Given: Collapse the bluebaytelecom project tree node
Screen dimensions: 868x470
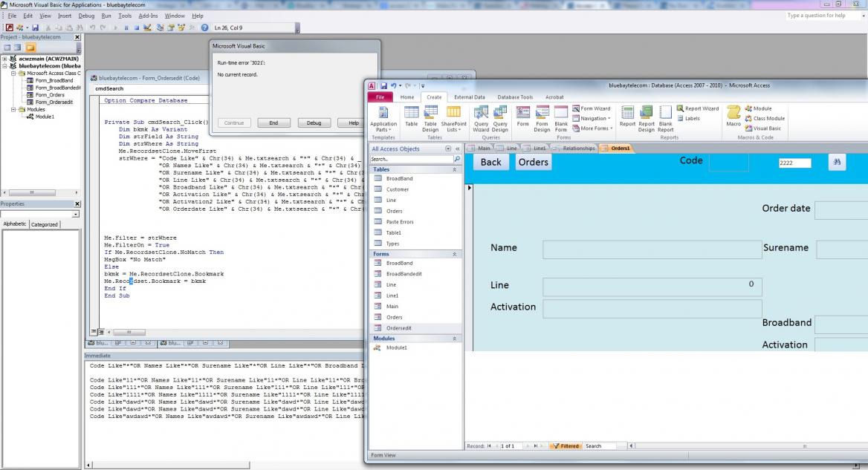Looking at the screenshot, I should click(5, 66).
